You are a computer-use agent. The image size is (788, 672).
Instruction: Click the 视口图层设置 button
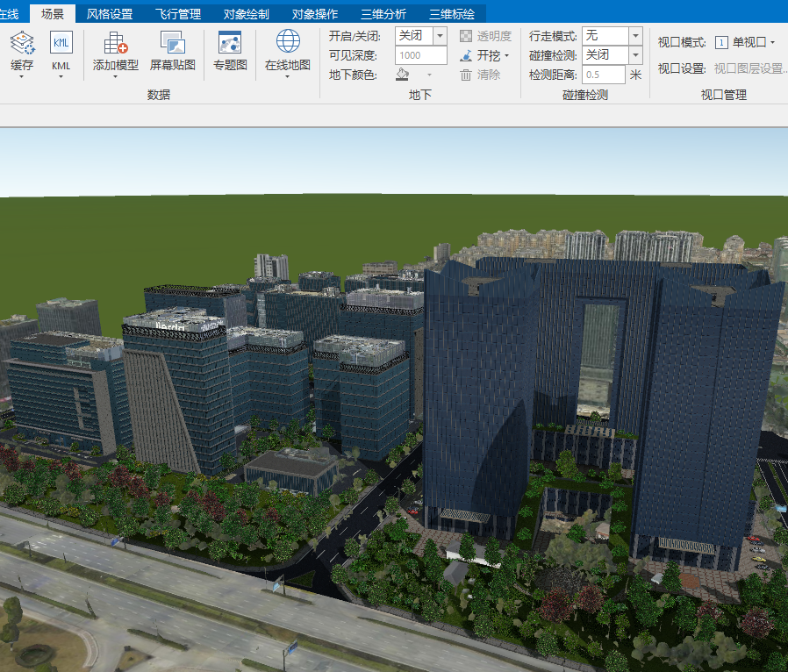[749, 68]
